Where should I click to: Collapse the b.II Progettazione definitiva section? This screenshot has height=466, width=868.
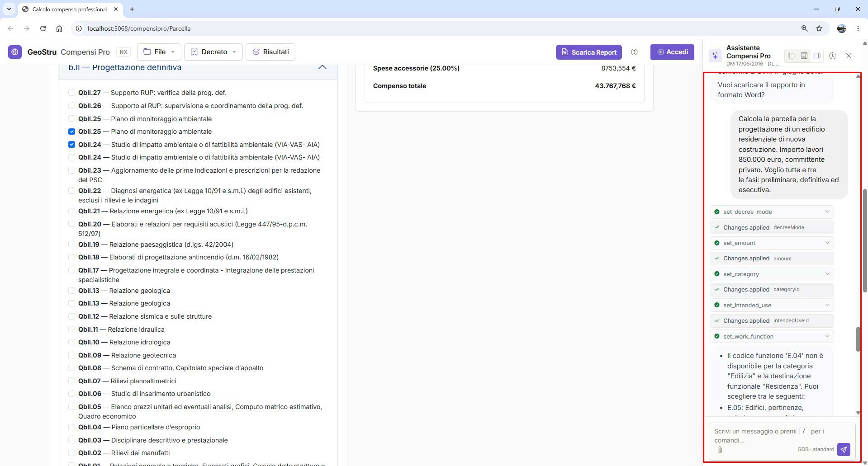tap(322, 67)
